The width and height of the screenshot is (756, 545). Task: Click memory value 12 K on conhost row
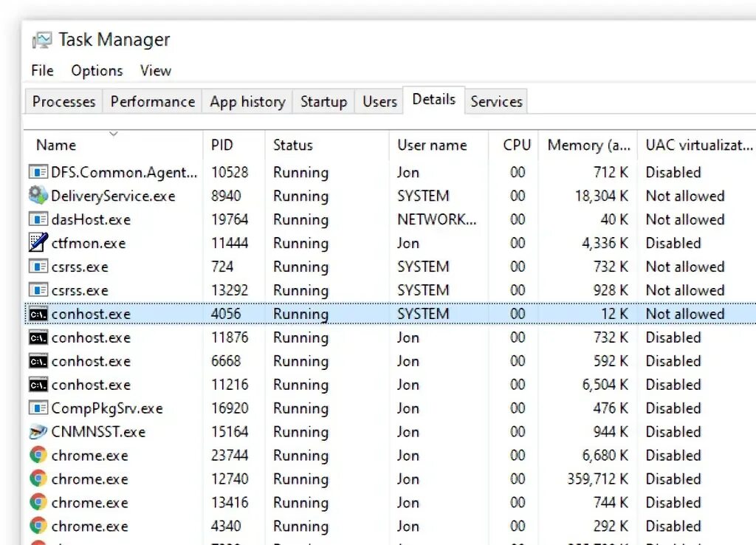coord(614,314)
